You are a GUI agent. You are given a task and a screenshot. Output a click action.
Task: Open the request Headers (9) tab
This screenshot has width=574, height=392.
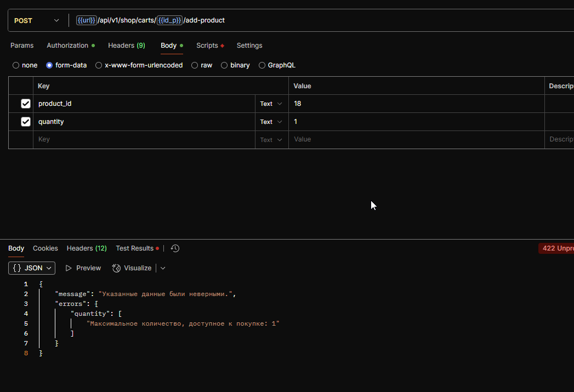pos(127,46)
